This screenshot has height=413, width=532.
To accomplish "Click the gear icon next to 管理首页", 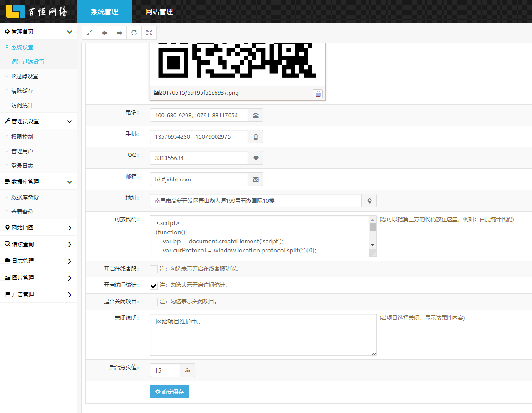I will coord(7,31).
